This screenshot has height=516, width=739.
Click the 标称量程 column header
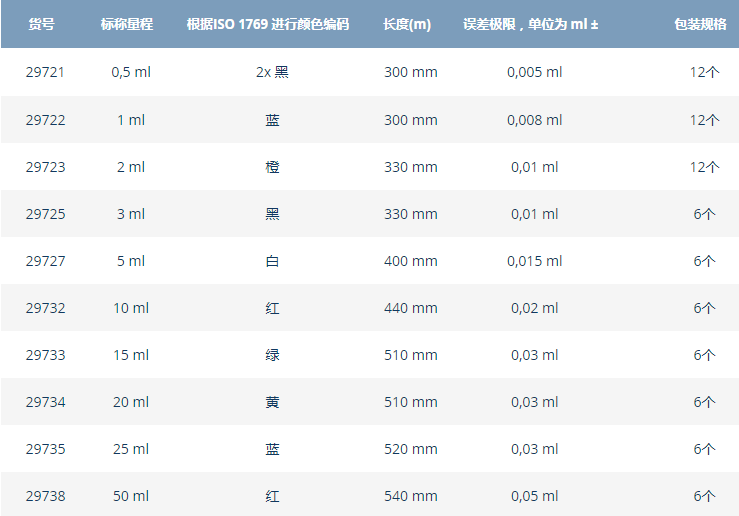(127, 24)
